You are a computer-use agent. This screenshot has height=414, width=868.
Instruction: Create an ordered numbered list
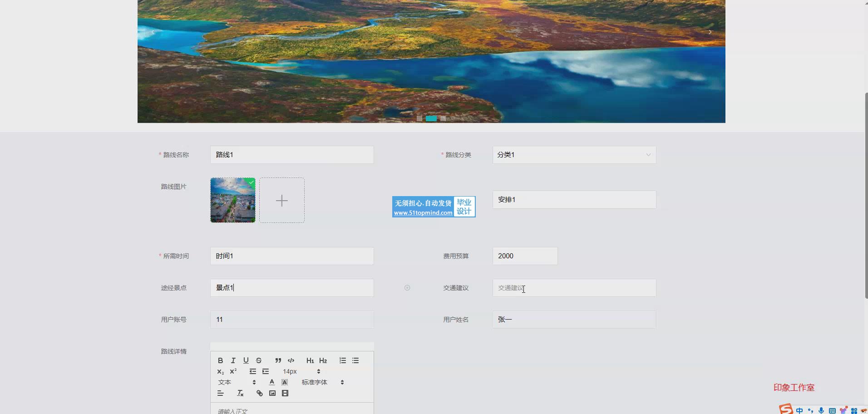(x=343, y=360)
